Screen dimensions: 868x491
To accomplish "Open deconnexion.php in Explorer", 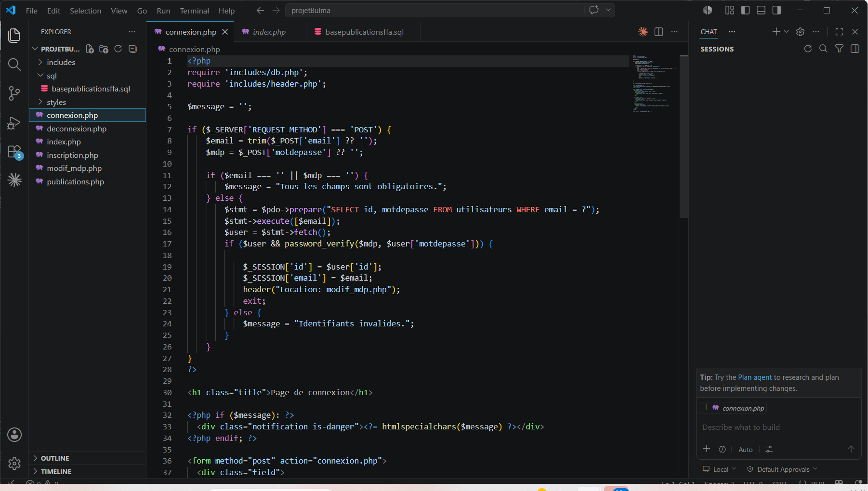I will pyautogui.click(x=77, y=129).
